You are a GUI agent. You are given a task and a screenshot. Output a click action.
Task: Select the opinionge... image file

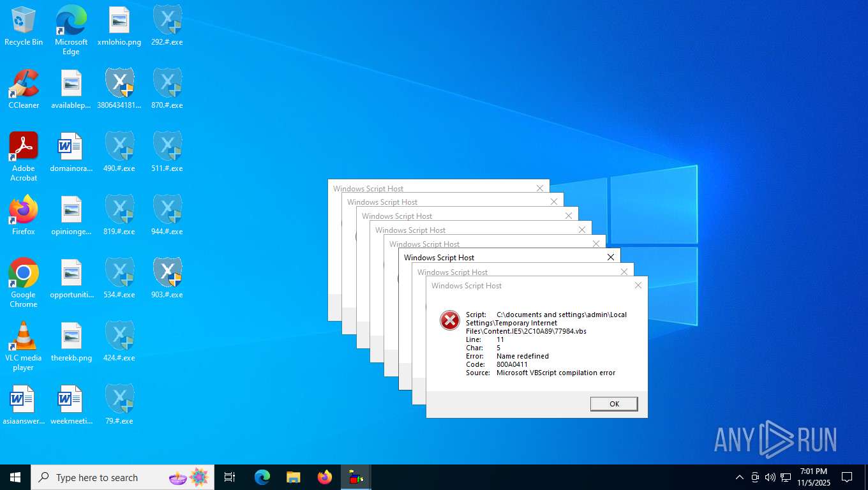click(x=71, y=216)
